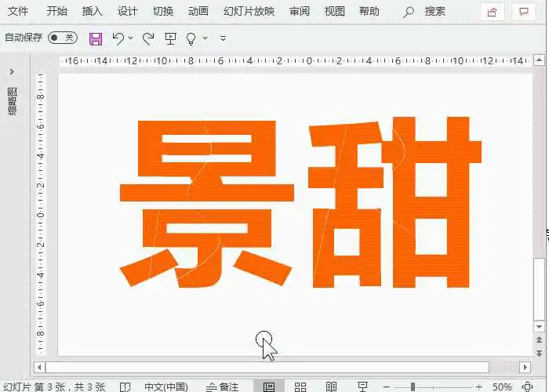Viewport: 549px width, 392px height.
Task: Open the 切换 ribbon tab
Action: (163, 11)
